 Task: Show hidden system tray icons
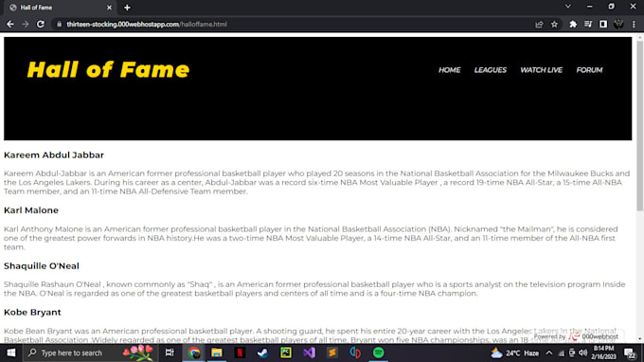(549, 353)
